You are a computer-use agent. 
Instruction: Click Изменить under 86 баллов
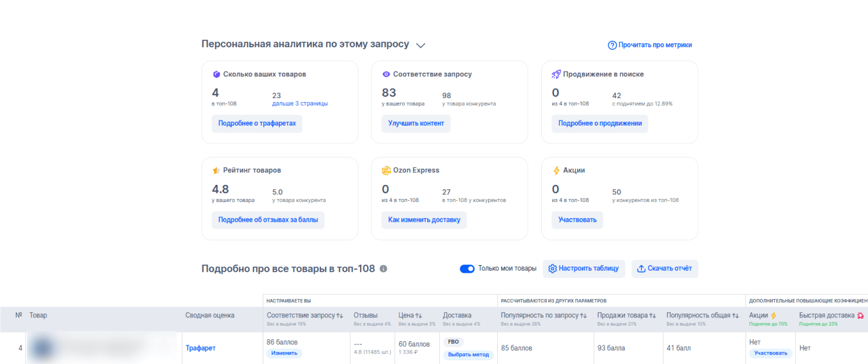point(284,353)
